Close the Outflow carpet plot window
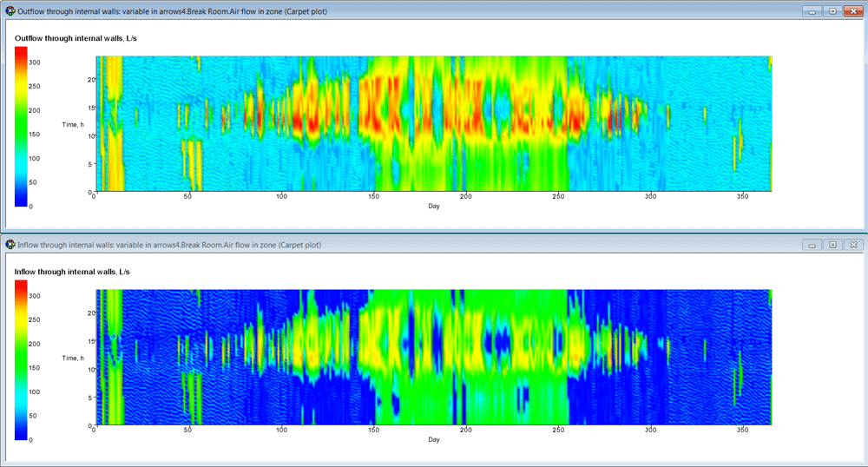The height and width of the screenshot is (467, 868). (x=852, y=11)
